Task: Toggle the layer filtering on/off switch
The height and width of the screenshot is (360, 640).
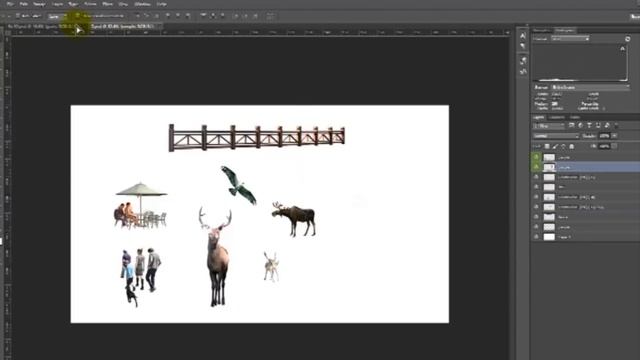Action: tap(616, 126)
